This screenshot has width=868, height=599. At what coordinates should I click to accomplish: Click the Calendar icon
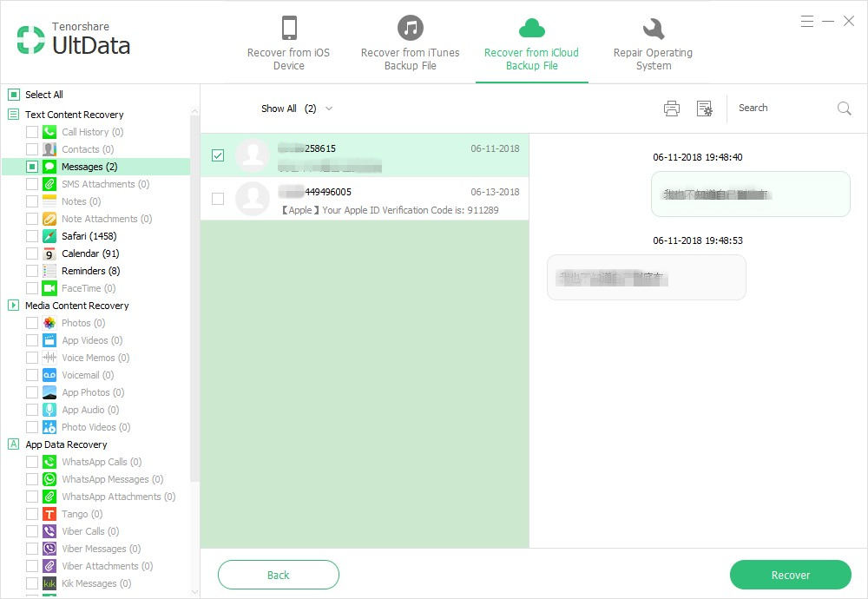[x=49, y=253]
